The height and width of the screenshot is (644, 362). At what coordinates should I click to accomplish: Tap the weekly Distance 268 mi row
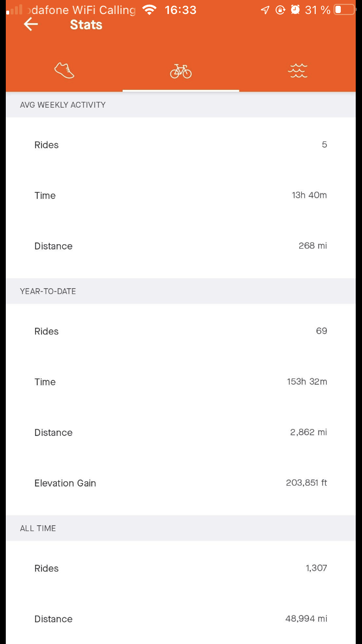(x=181, y=246)
